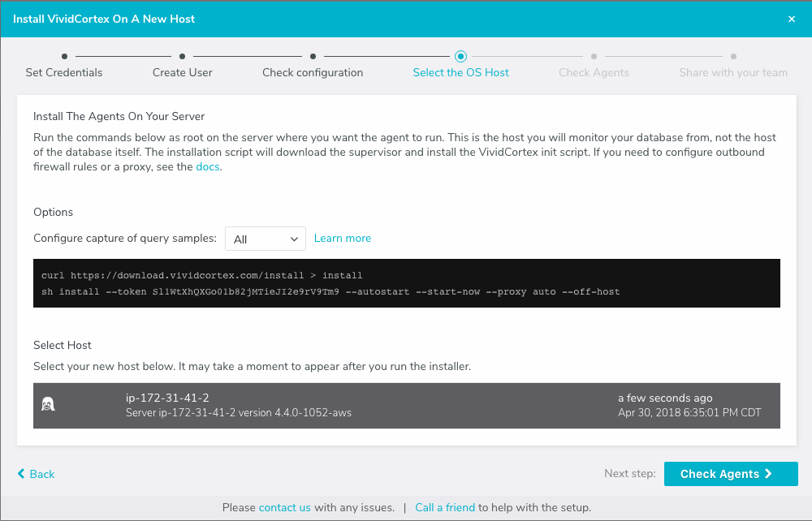
Task: Go to the Check configuration step
Action: pyautogui.click(x=313, y=72)
